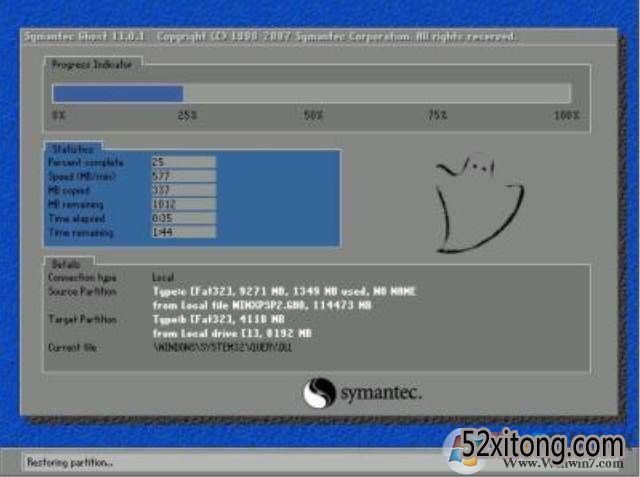Click the Symantec Ghost 11.0.1 title text

point(84,36)
